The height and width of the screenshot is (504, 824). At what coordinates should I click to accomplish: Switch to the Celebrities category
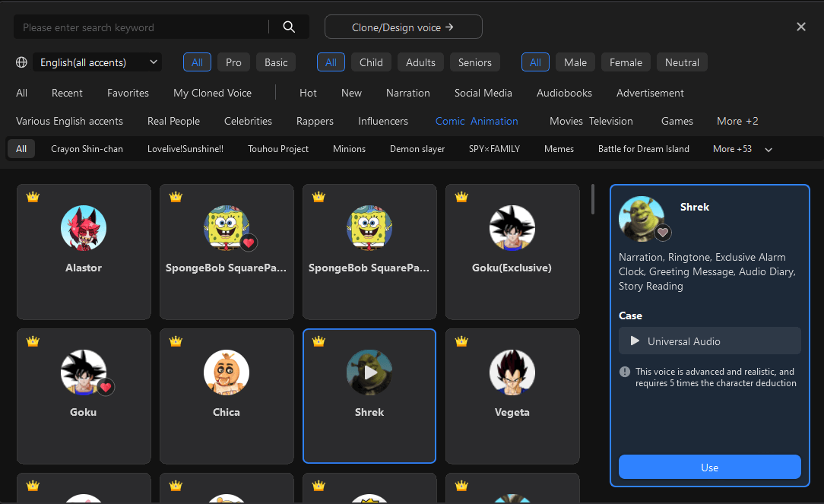248,121
